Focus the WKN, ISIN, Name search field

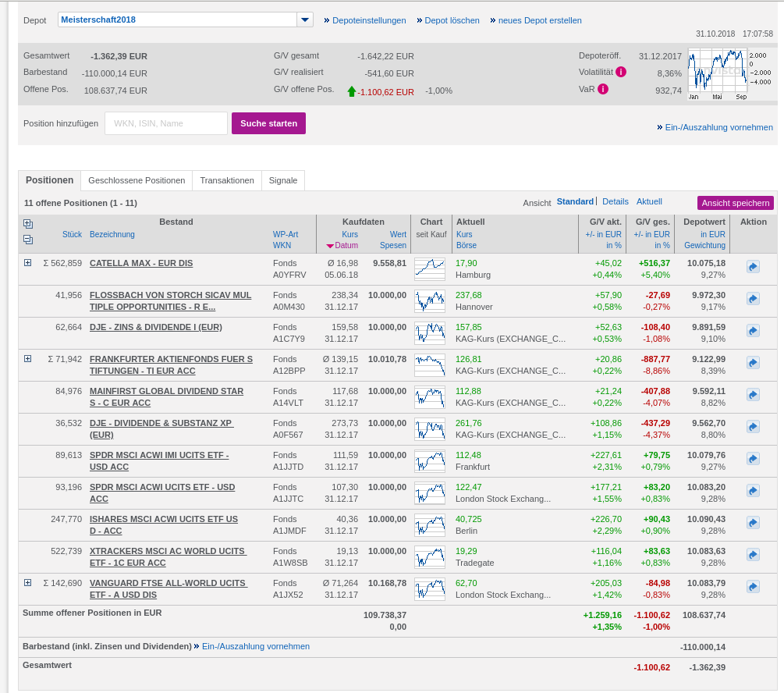[x=166, y=123]
